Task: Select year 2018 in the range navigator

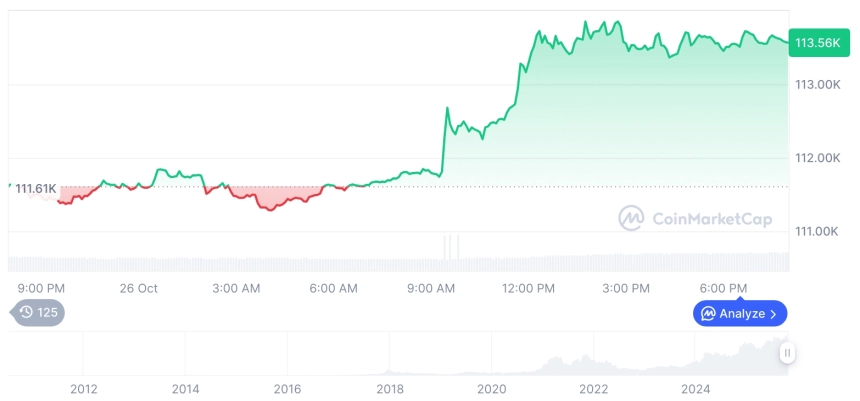Action: point(390,388)
